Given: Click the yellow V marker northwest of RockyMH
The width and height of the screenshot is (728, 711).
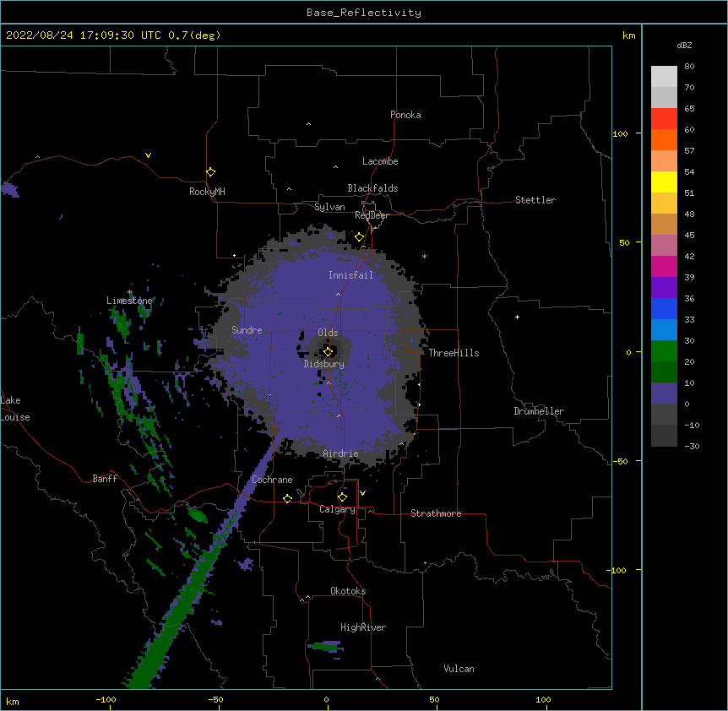Looking at the screenshot, I should [148, 155].
